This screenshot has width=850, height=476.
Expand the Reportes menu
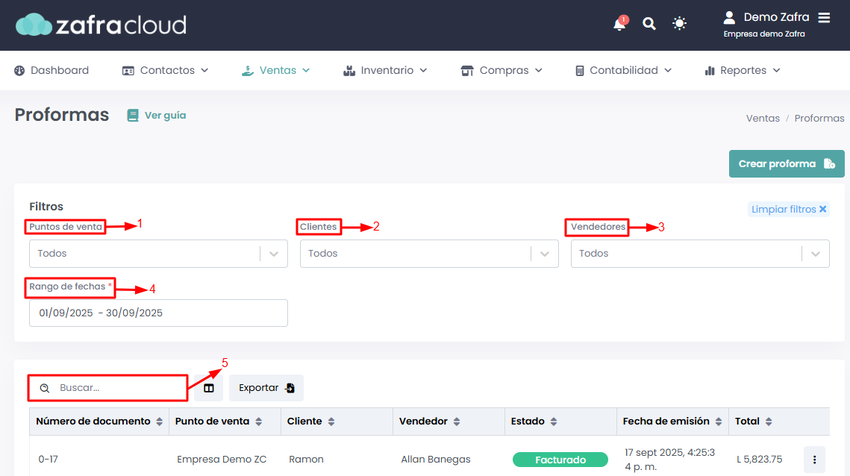point(742,70)
